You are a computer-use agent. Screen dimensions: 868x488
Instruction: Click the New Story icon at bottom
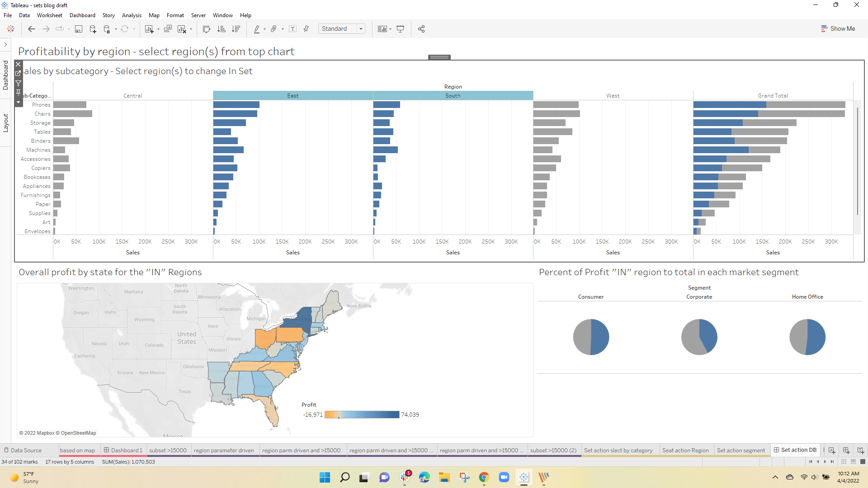pyautogui.click(x=860, y=450)
